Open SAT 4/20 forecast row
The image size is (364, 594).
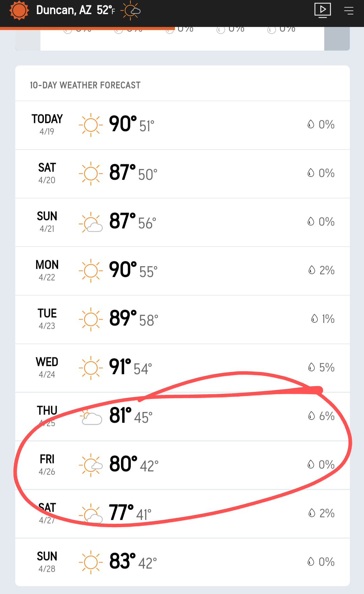coord(182,174)
